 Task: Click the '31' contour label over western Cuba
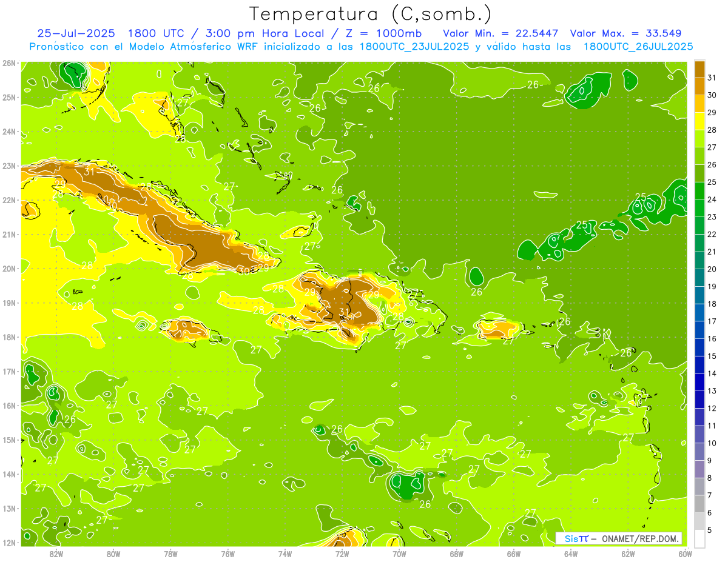(x=90, y=172)
